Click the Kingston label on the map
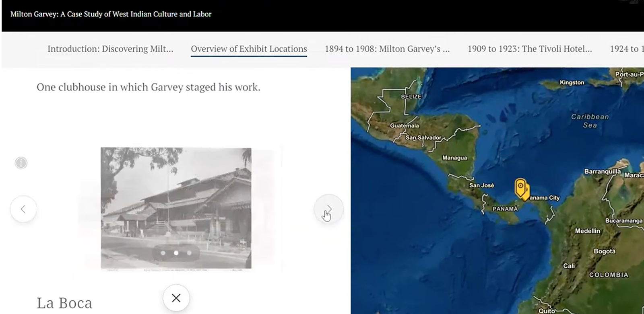Image resolution: width=644 pixels, height=314 pixels. pos(572,82)
